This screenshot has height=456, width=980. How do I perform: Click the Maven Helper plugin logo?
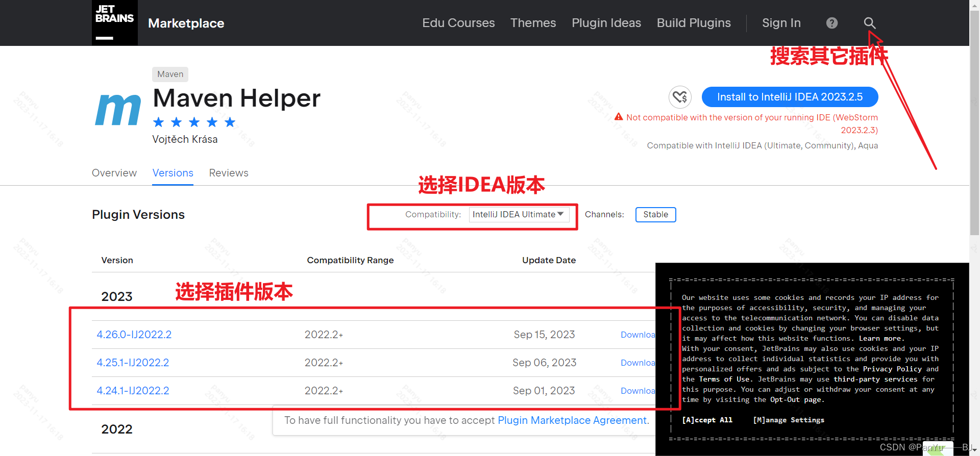[x=118, y=110]
